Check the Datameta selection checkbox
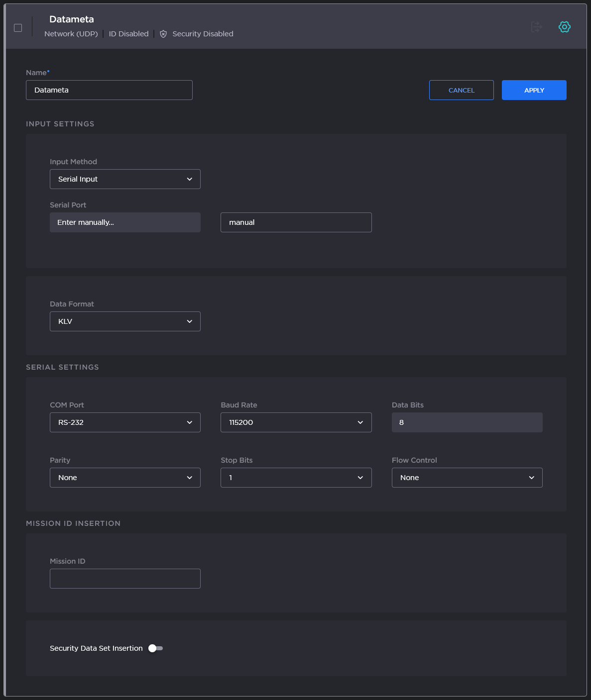The image size is (591, 700). point(18,28)
